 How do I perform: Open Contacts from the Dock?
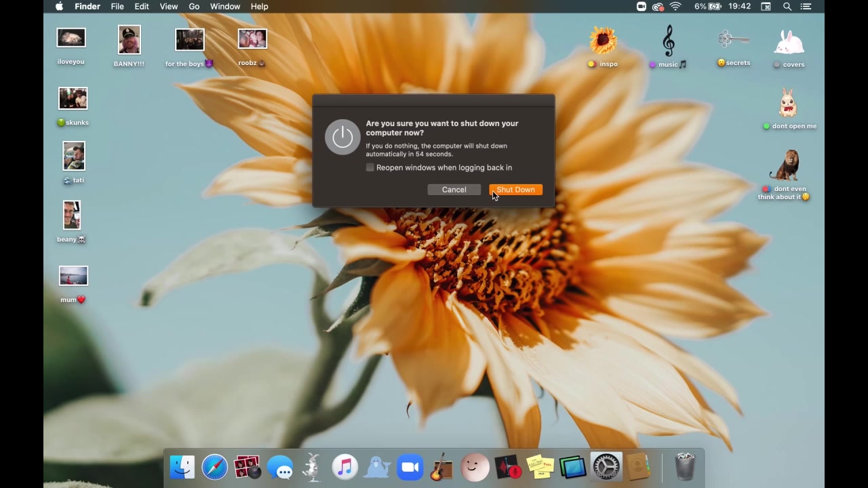[638, 467]
